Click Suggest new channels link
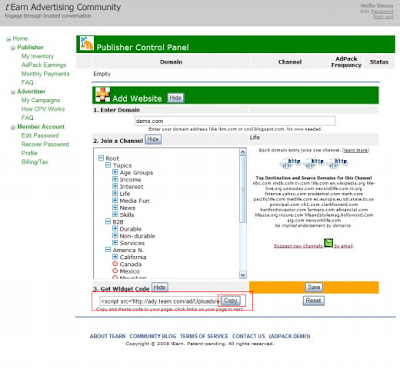Screen dimensions: 400x369 (298, 246)
